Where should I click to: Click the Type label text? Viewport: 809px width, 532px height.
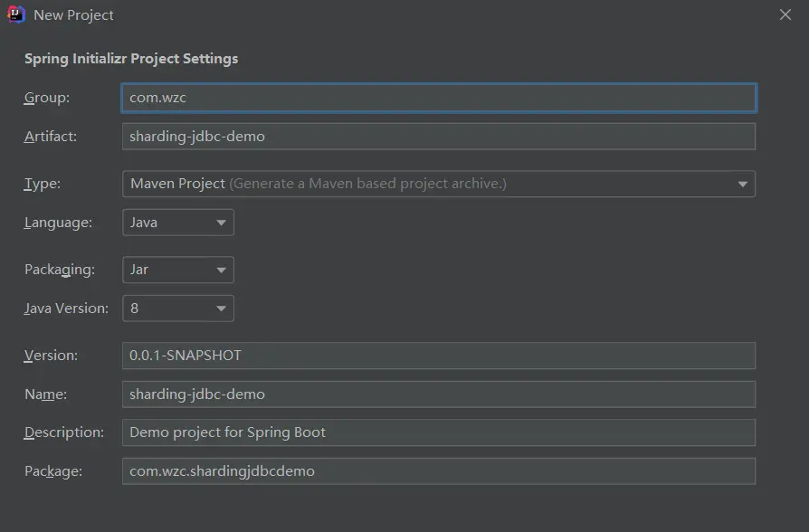pos(43,184)
